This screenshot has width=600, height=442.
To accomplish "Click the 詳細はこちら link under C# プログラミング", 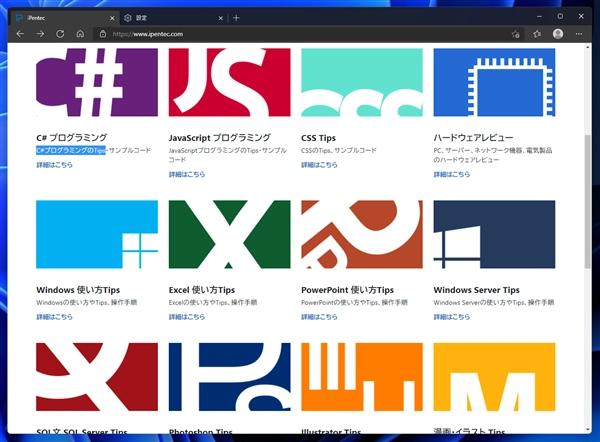I will [54, 165].
